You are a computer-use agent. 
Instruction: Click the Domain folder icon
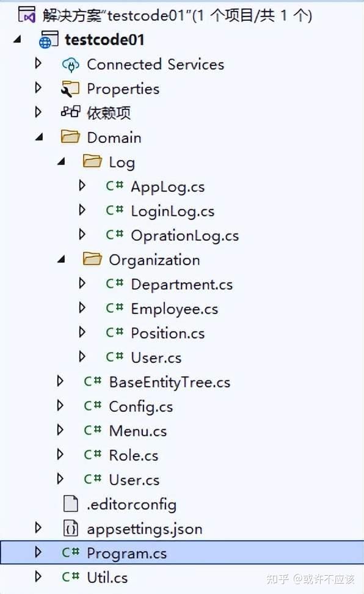click(70, 137)
